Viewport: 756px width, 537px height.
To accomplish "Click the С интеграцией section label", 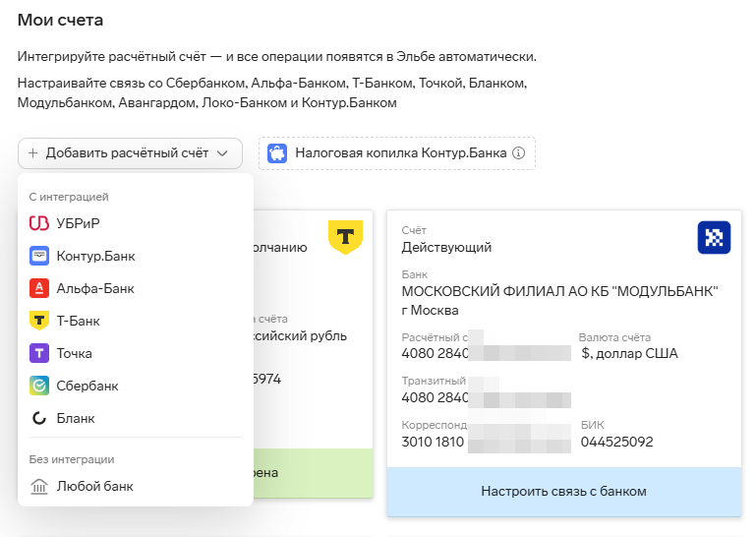I will pyautogui.click(x=69, y=197).
